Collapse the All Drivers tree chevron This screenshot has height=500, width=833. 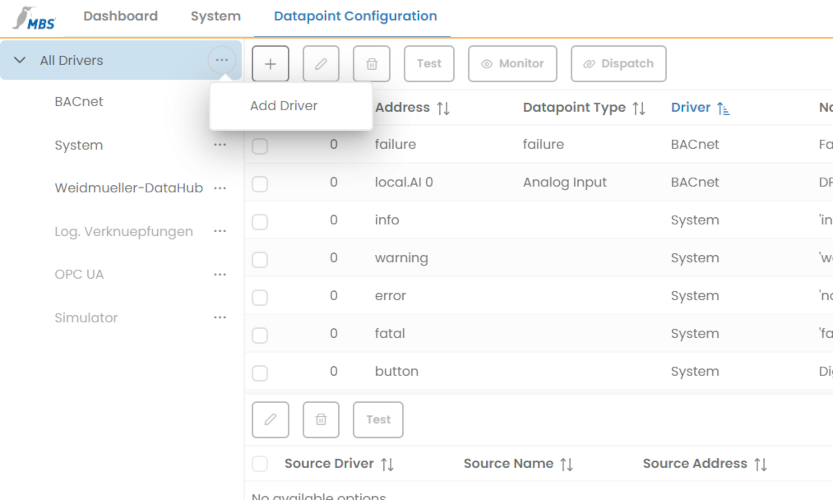pyautogui.click(x=20, y=61)
